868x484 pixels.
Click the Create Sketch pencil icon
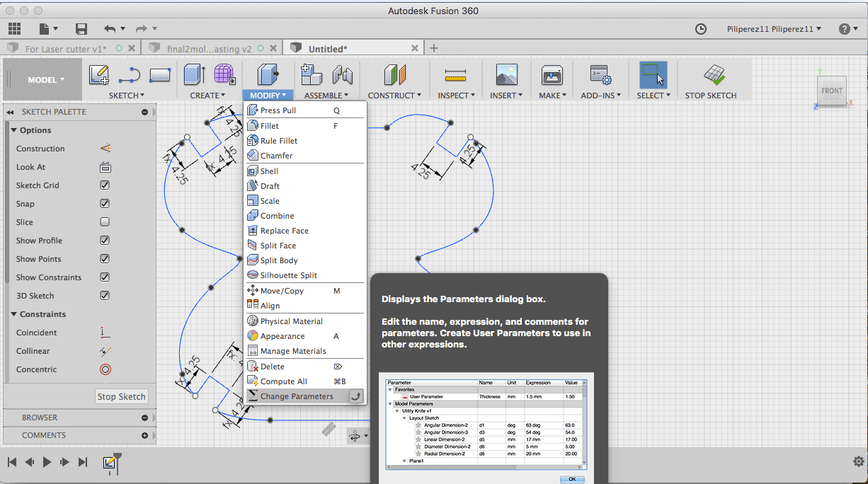click(99, 75)
